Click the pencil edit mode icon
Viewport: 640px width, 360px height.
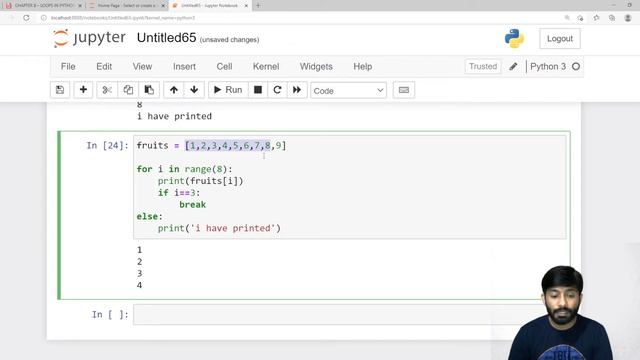point(513,67)
